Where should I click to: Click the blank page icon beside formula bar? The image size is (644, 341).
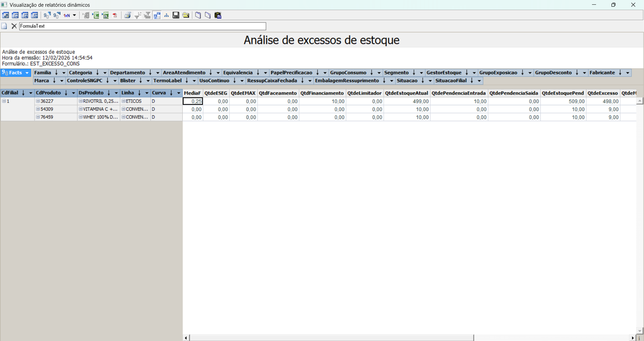pyautogui.click(x=4, y=26)
